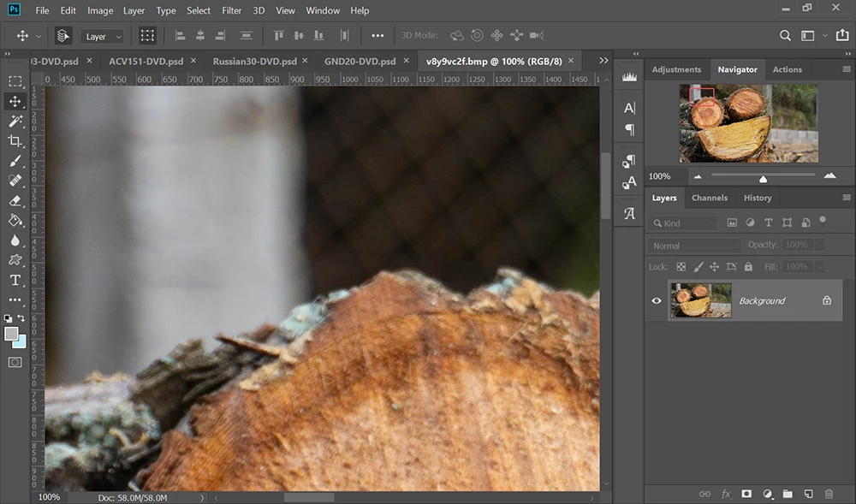
Task: Click the foreground color swatch
Action: [x=11, y=334]
